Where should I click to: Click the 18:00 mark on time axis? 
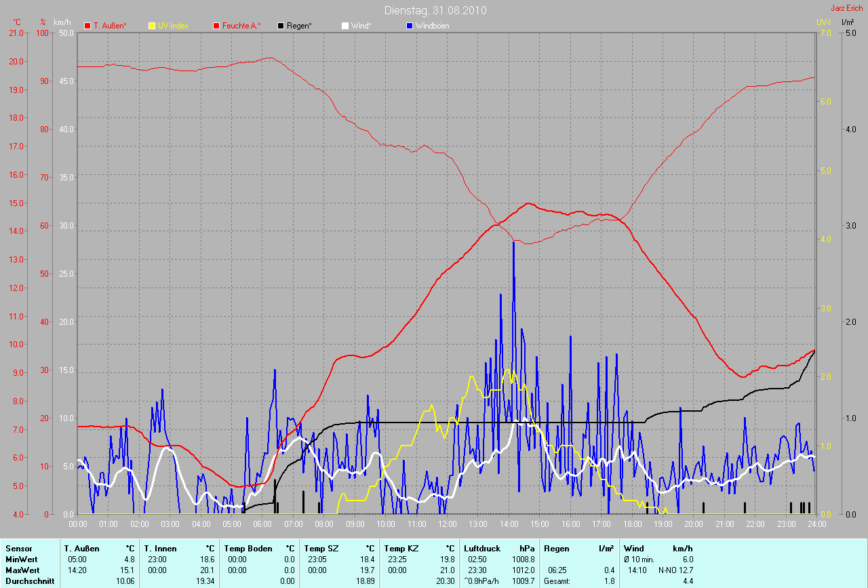pos(632,524)
